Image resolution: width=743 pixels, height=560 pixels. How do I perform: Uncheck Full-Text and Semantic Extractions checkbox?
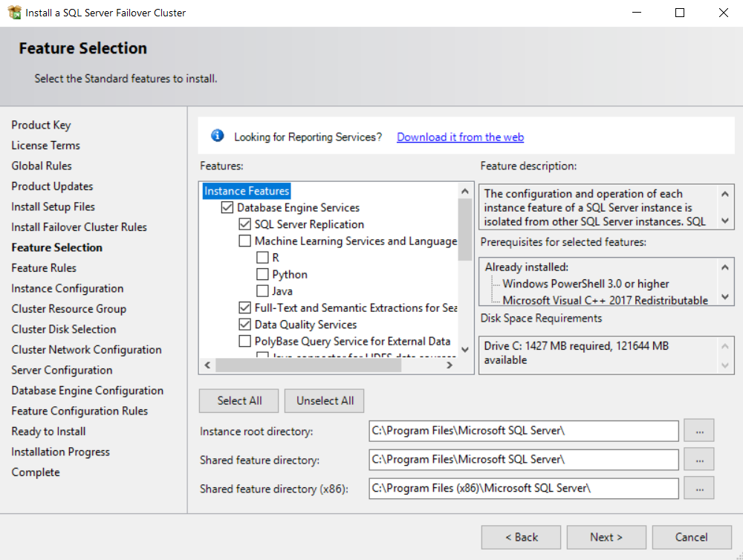(x=245, y=307)
